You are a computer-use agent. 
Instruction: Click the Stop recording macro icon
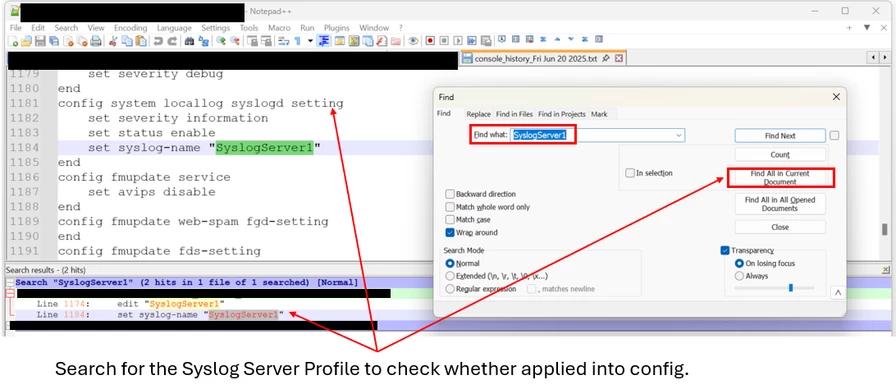(443, 41)
